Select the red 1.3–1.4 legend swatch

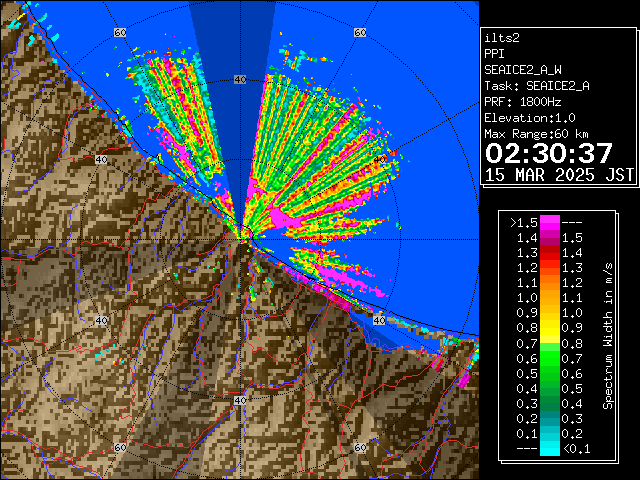(x=550, y=253)
